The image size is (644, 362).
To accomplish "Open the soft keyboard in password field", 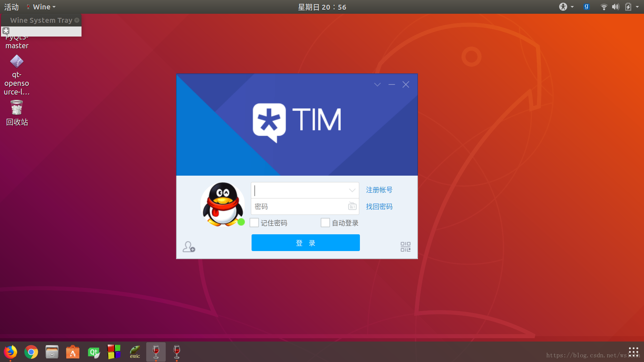I will click(352, 206).
